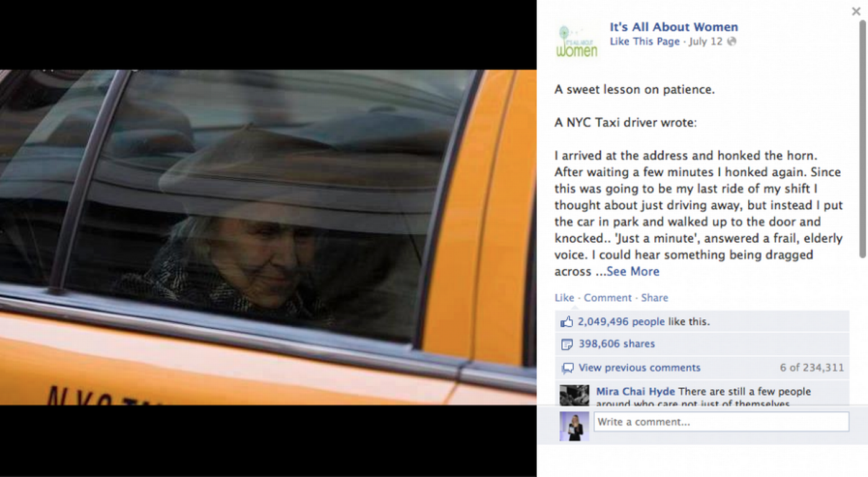
Task: Click the July 12 timestamp
Action: coord(706,42)
